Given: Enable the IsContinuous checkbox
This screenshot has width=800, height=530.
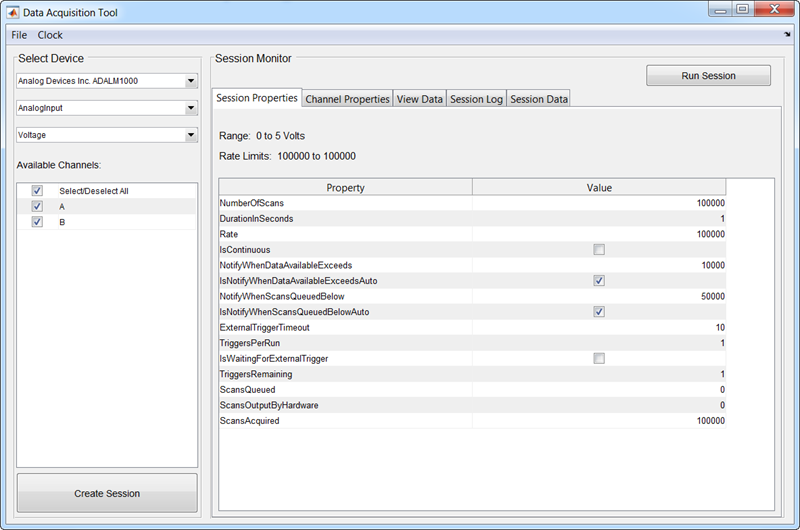Looking at the screenshot, I should 599,250.
